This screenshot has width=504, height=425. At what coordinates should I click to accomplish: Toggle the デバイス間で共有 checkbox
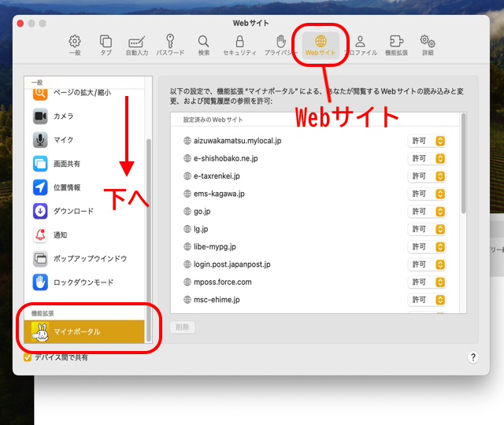point(28,357)
